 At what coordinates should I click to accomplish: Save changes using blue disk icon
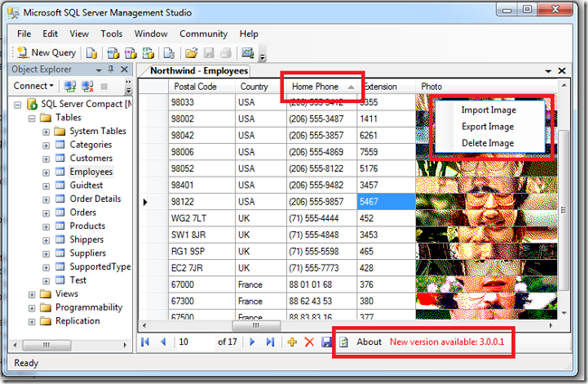point(326,342)
